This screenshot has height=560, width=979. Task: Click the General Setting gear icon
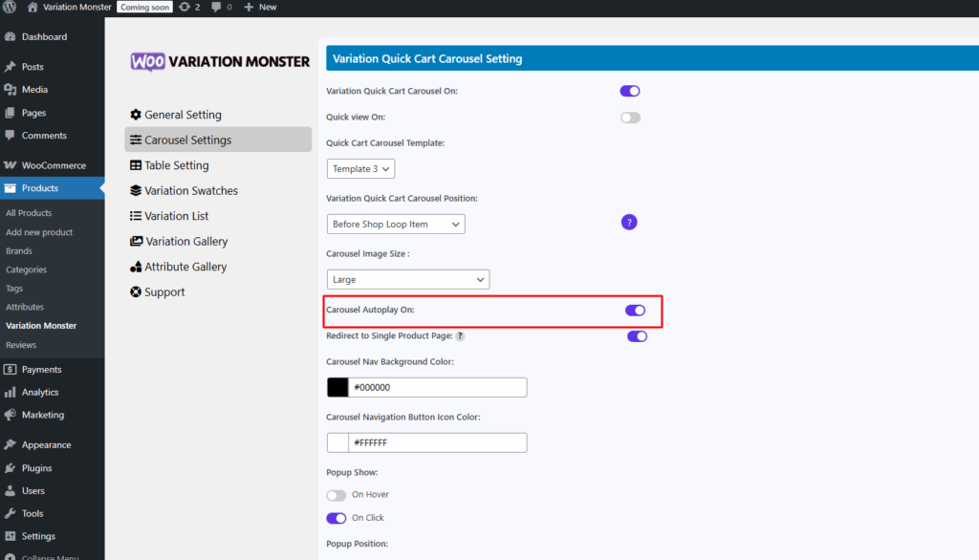tap(136, 115)
